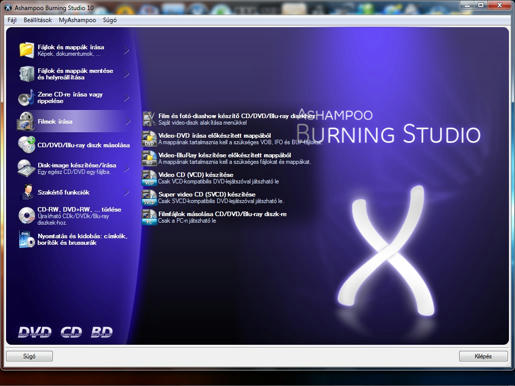Open the Nyomtatás és kidobás címkék icon
515x386 pixels.
[27, 239]
